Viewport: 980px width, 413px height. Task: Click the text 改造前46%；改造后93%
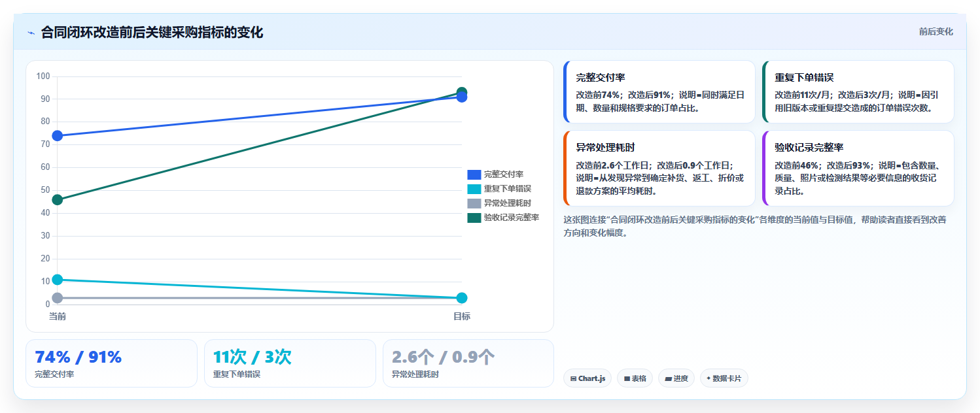823,165
